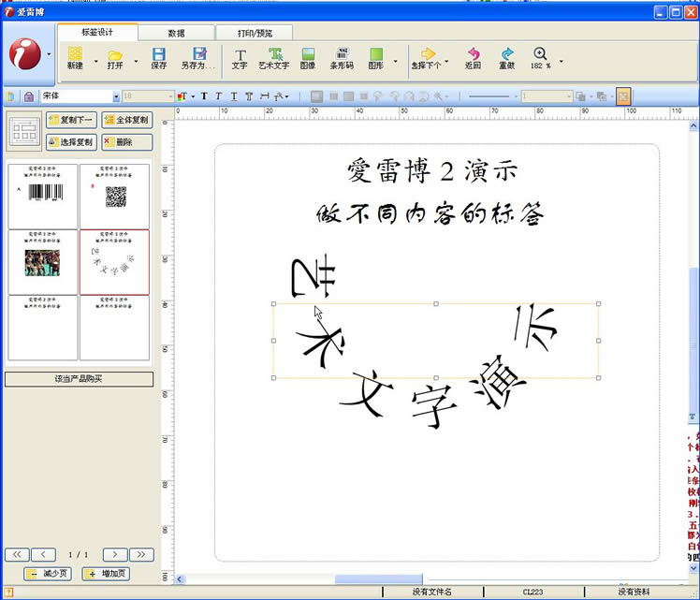Click the lock icon in format bar
Viewport: 700px width, 600px height.
(x=29, y=96)
